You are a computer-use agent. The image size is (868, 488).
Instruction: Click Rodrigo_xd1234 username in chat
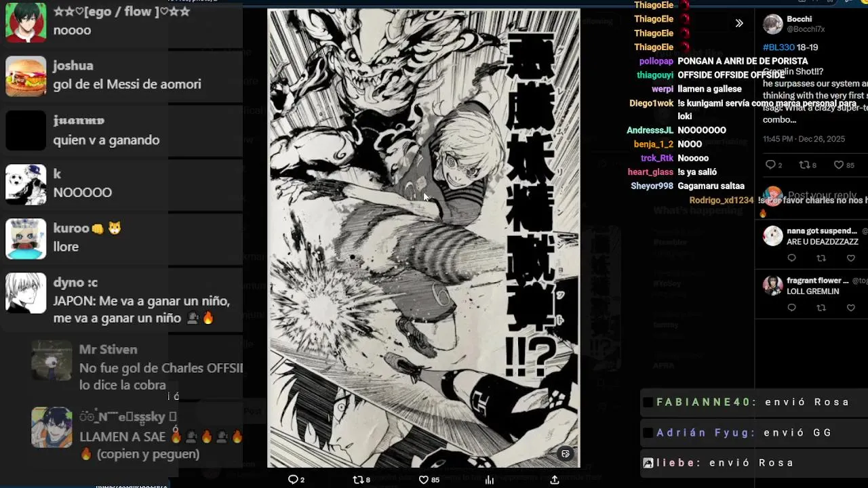722,200
